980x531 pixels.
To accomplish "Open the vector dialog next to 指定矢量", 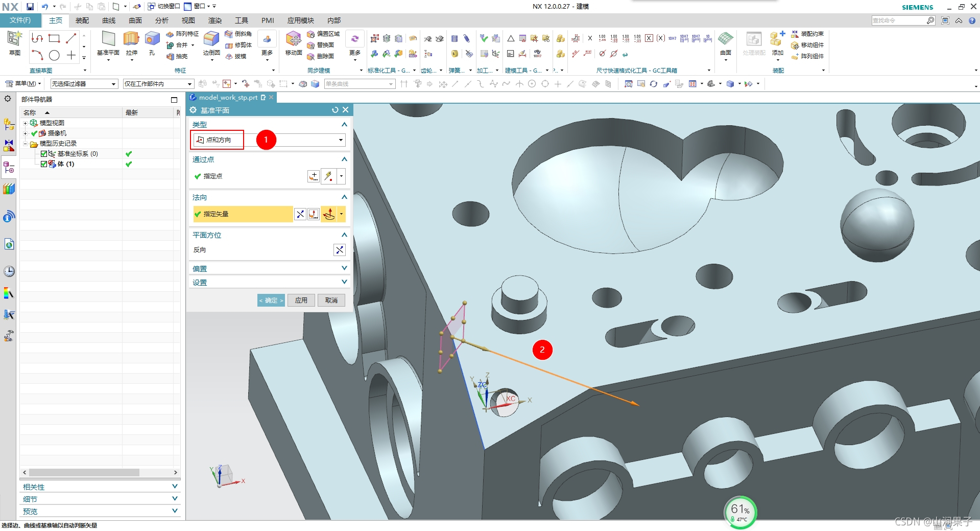I will point(314,214).
